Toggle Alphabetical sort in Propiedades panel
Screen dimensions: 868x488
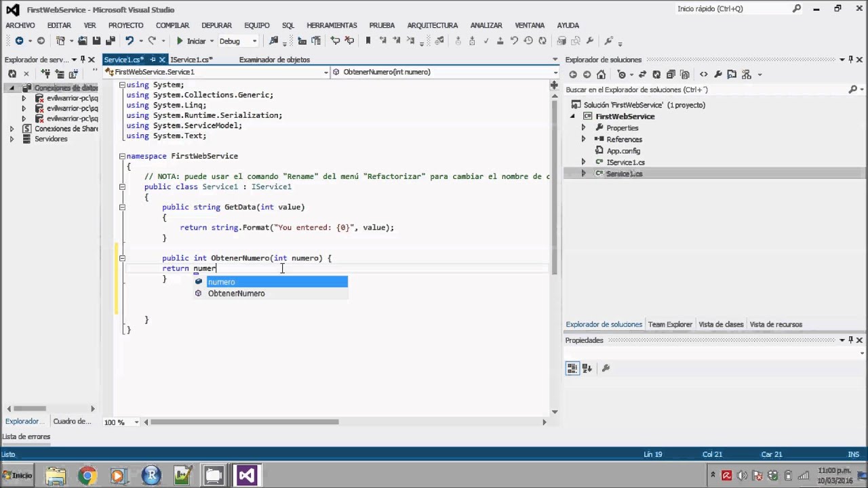click(587, 369)
